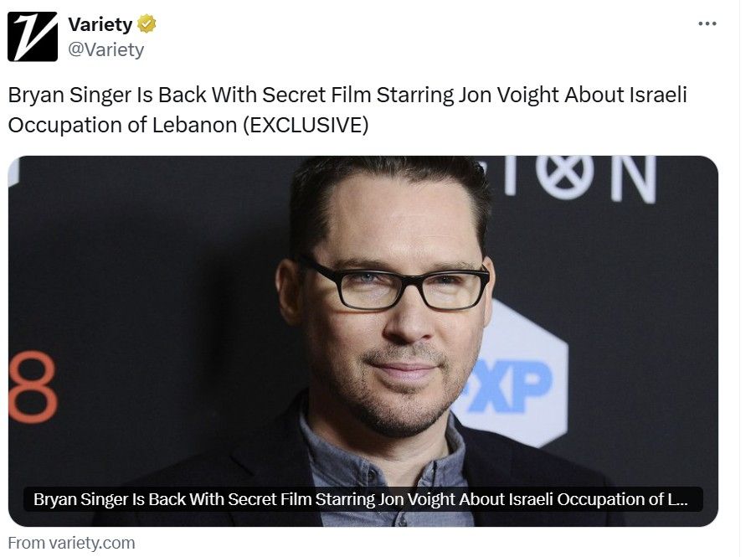Click "Jon Voight" in the tweet body text
756x557 pixels.
click(x=508, y=95)
